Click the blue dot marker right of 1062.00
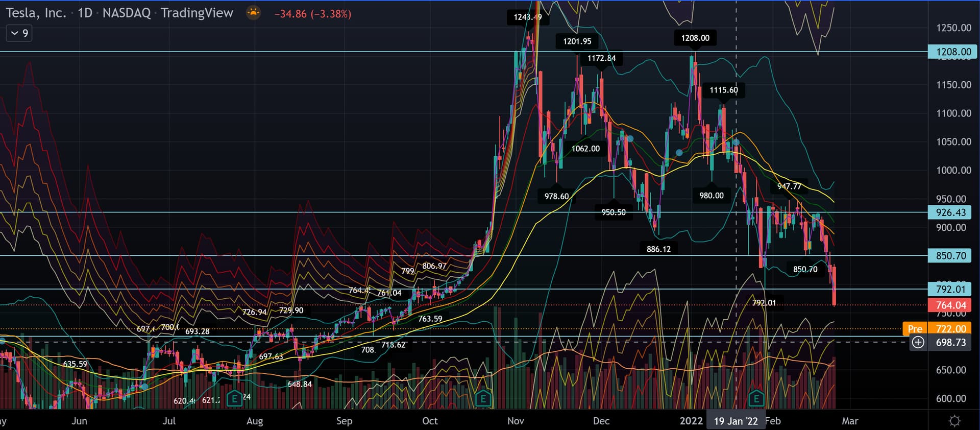 pyautogui.click(x=630, y=138)
